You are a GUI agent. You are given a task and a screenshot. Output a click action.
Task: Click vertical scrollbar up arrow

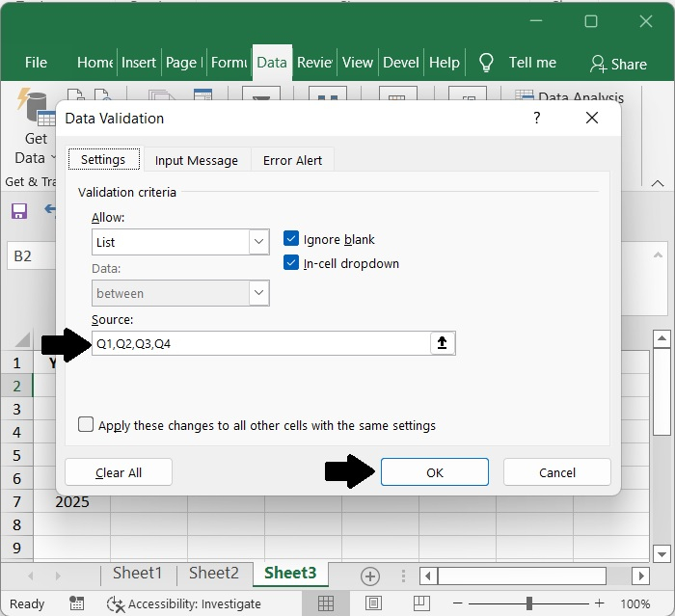pos(661,338)
